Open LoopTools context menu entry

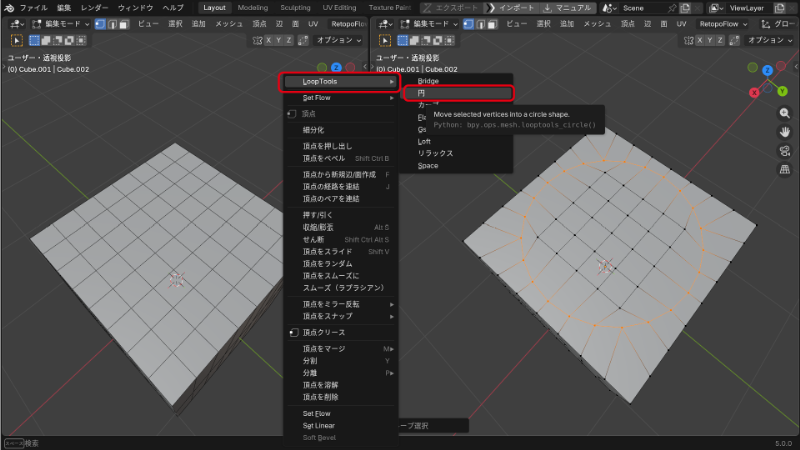click(340, 82)
